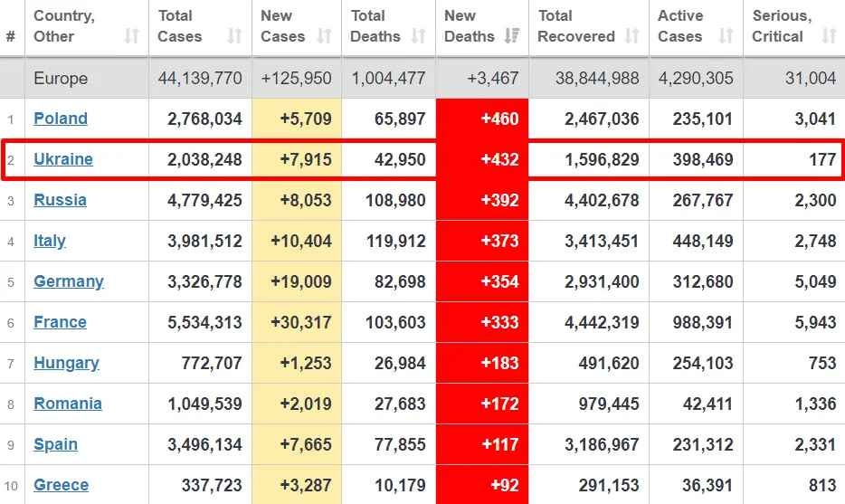Open the Poland country link
The width and height of the screenshot is (845, 504).
pyautogui.click(x=61, y=119)
